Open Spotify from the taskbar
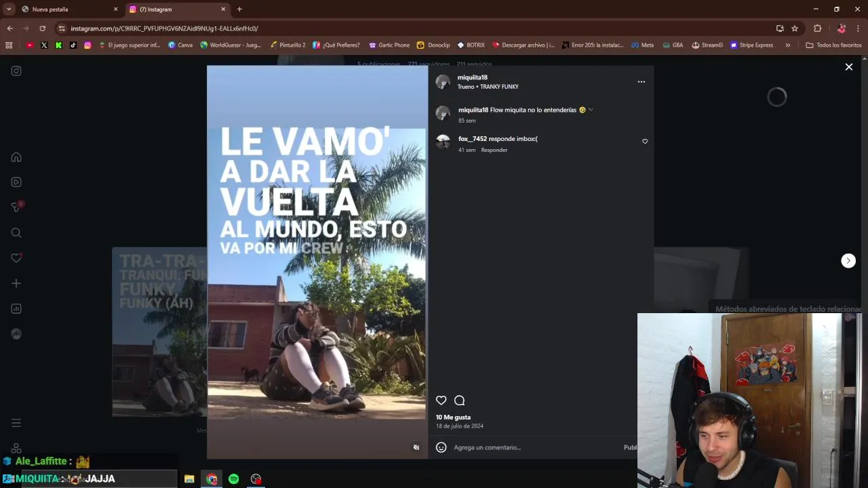The width and height of the screenshot is (868, 488). (233, 479)
